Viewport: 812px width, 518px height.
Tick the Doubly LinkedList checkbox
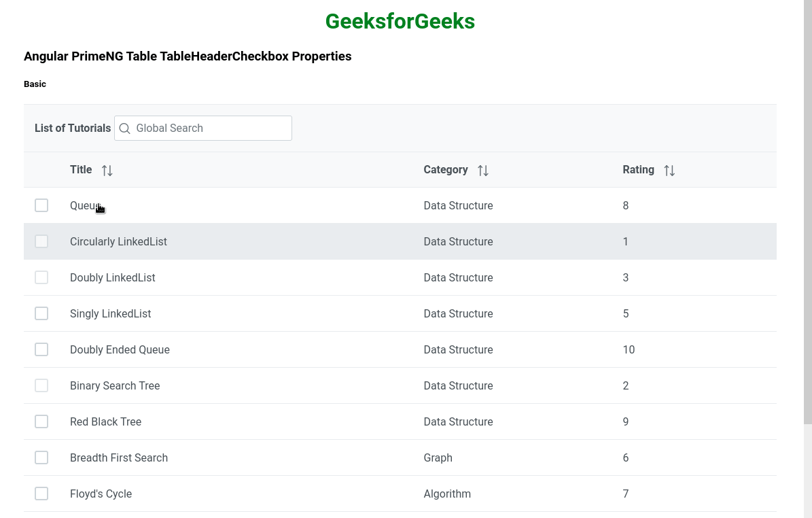41,277
